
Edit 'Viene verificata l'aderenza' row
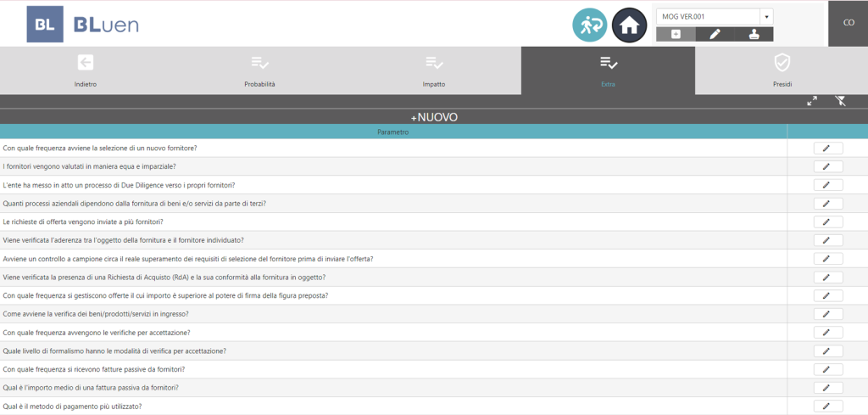828,240
